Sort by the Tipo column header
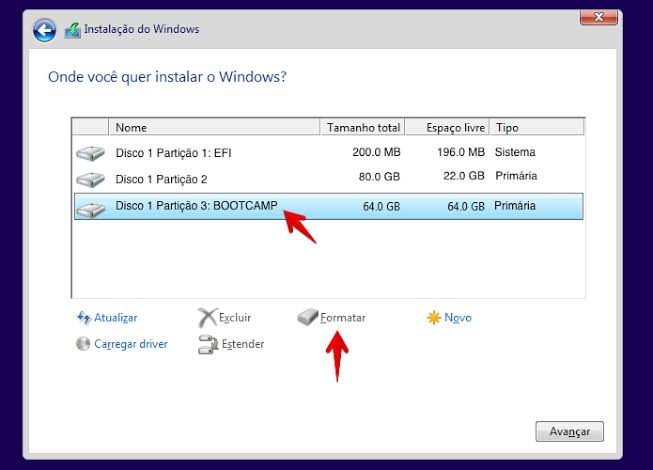This screenshot has width=653, height=470. point(537,127)
